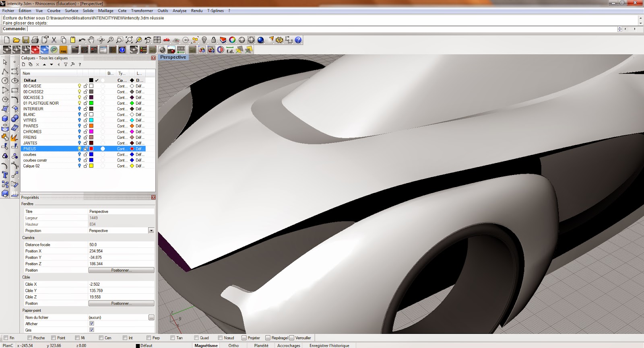Click Positionner button under Cible
The width and height of the screenshot is (644, 348).
(121, 303)
